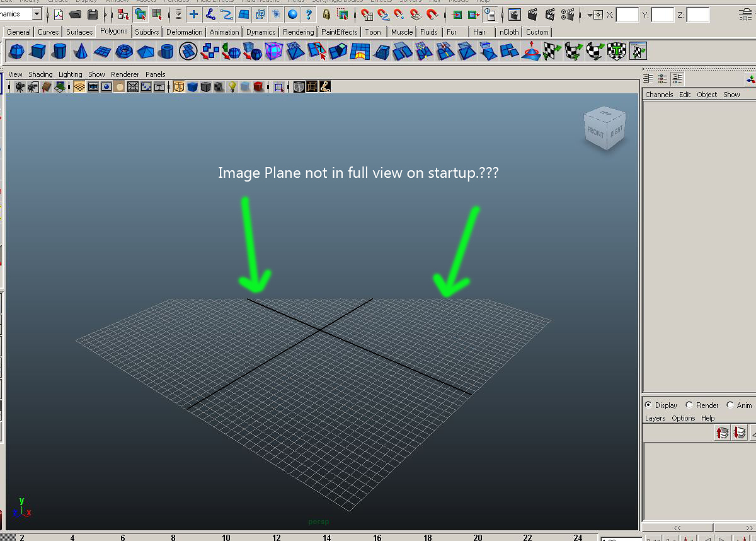
Task: Switch to the Subdivs shelf tab
Action: click(147, 32)
